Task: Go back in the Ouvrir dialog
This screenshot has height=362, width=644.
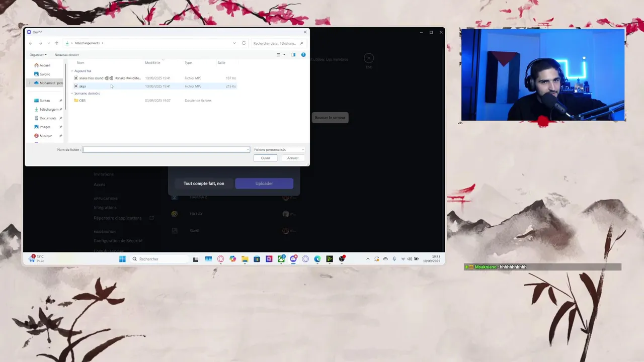Action: pos(31,43)
